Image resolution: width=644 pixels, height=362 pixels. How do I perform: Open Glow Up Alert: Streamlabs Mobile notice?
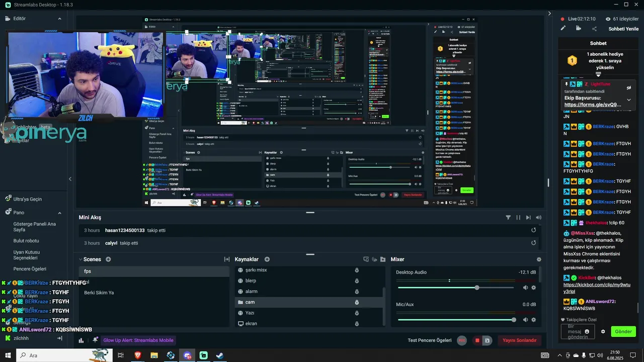coord(138,340)
